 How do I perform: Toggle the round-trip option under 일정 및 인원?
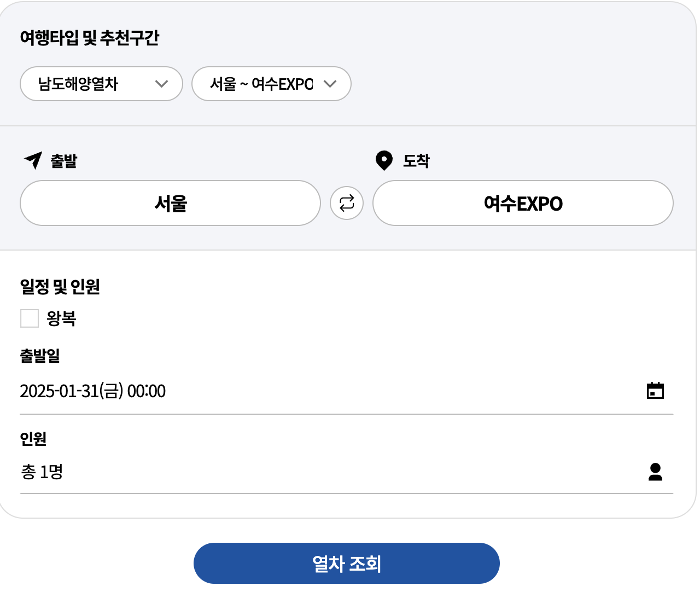(x=29, y=318)
